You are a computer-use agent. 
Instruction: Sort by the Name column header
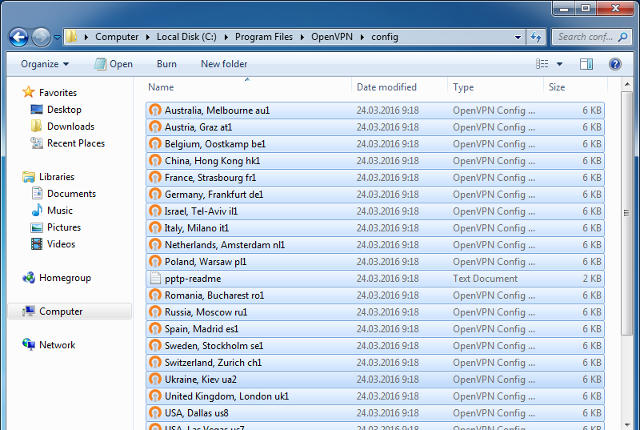coord(247,87)
